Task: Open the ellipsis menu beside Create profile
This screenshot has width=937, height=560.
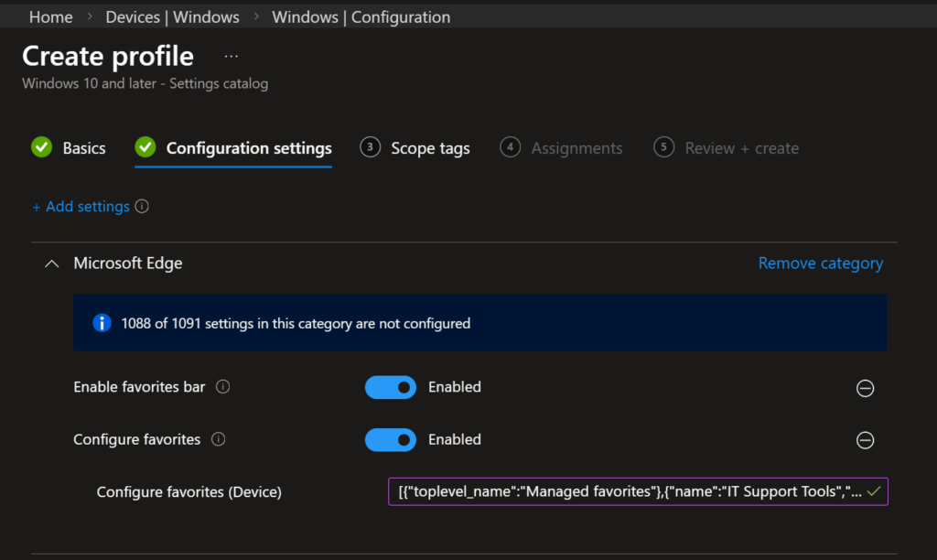Action: coord(232,56)
